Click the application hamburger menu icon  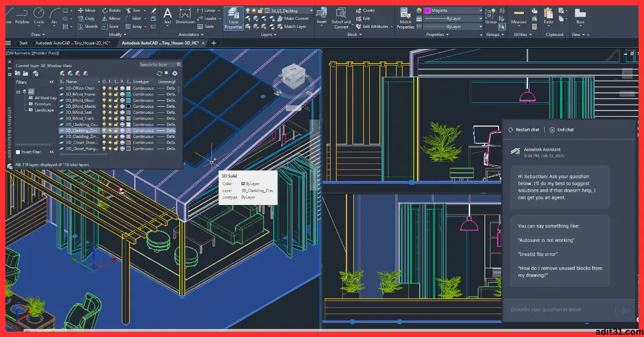(x=9, y=43)
